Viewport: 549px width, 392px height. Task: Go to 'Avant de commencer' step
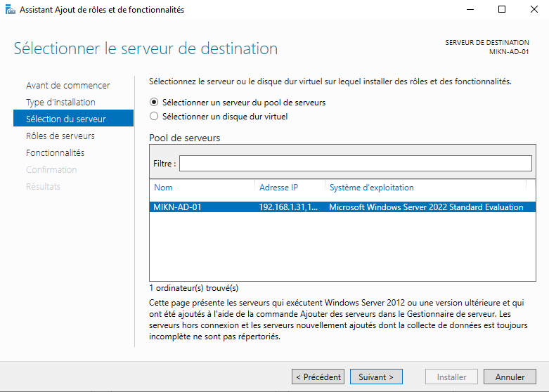(x=67, y=86)
